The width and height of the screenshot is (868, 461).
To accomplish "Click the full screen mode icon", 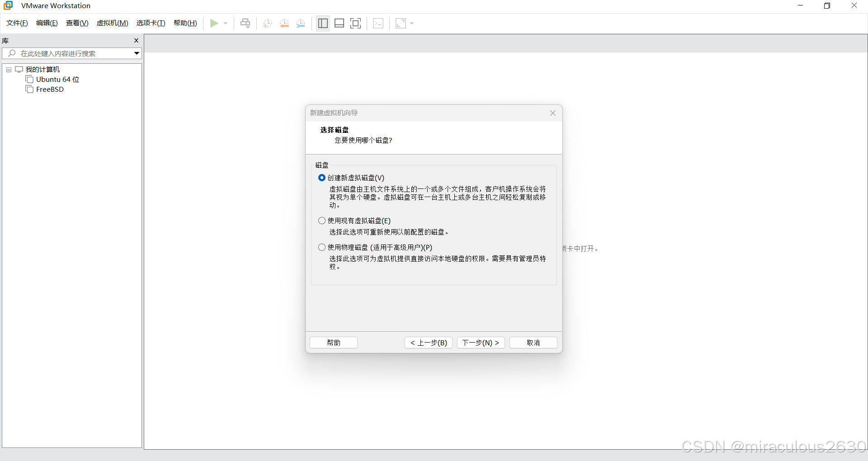I will point(356,23).
